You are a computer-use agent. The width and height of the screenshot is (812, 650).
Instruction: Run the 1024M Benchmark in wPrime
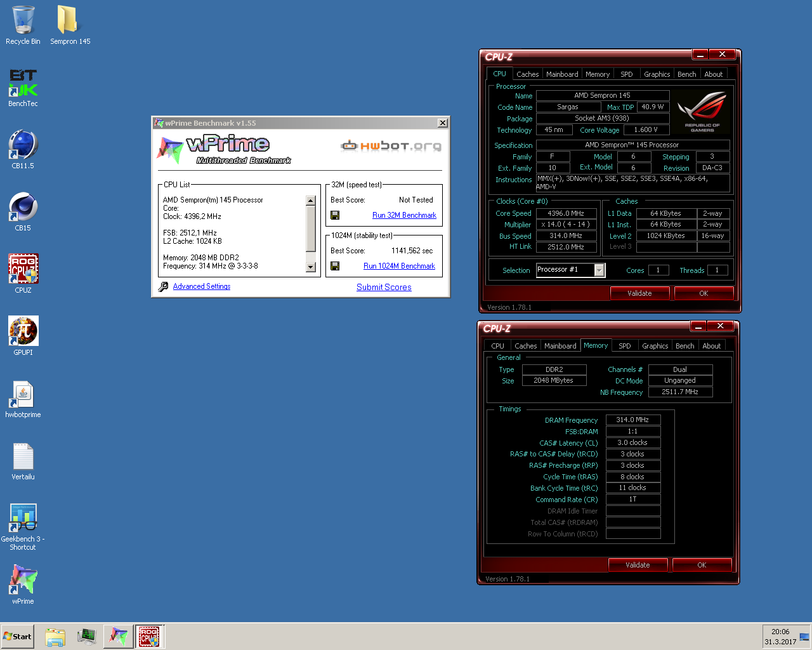(399, 266)
